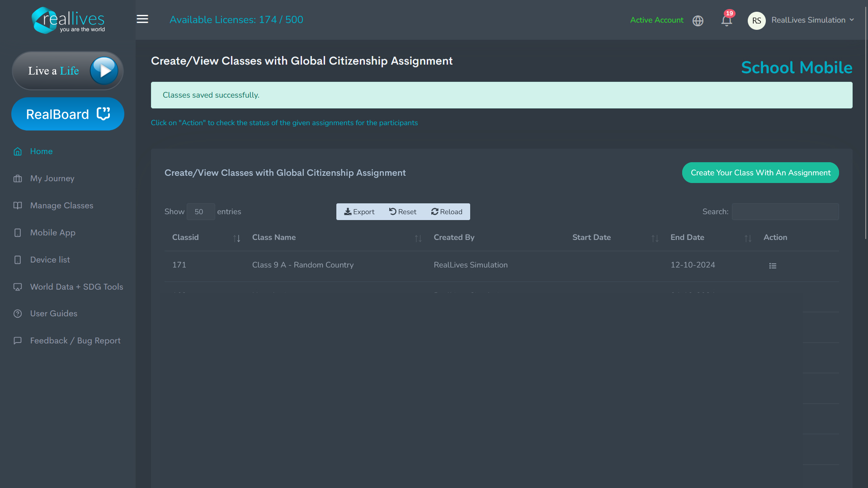Click the User Guides help-circle icon

click(x=18, y=314)
